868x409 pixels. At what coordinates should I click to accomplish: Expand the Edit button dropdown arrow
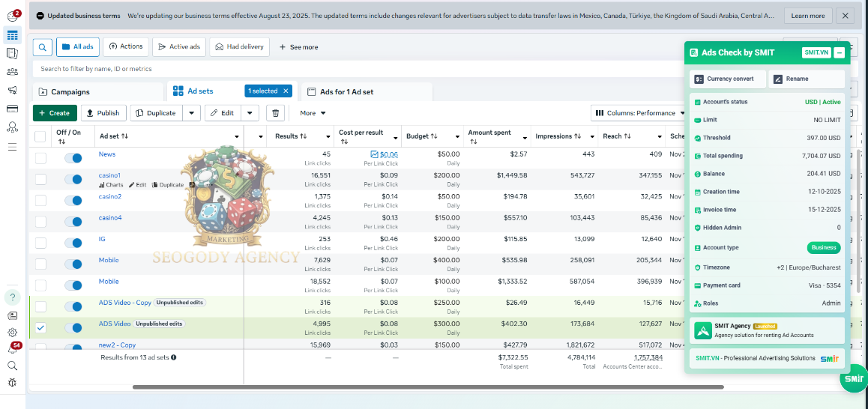[x=250, y=113]
